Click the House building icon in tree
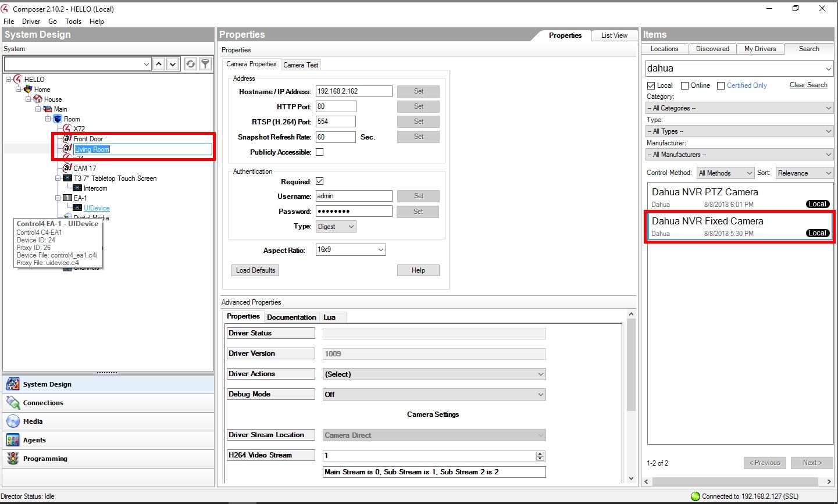Image resolution: width=838 pixels, height=504 pixels. pos(38,99)
